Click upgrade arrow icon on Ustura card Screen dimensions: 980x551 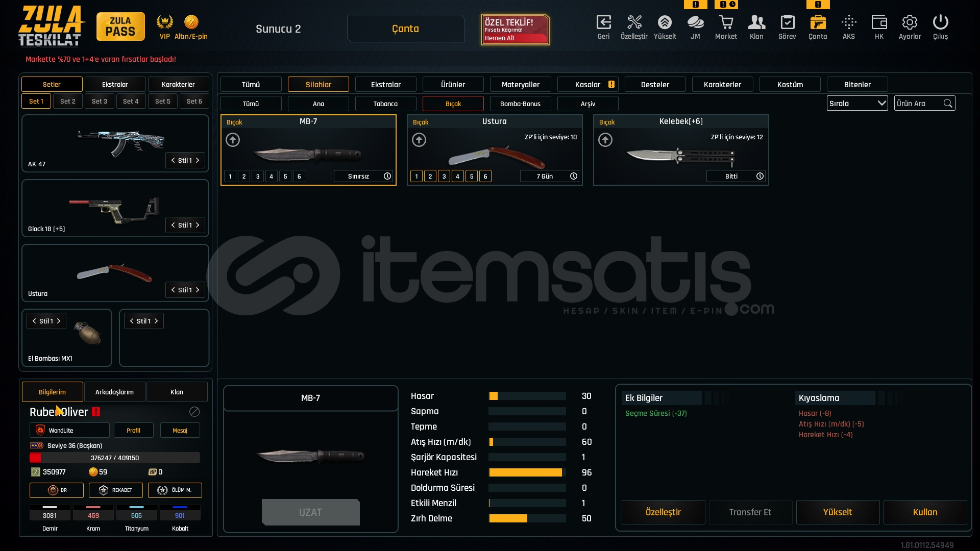[x=419, y=140]
